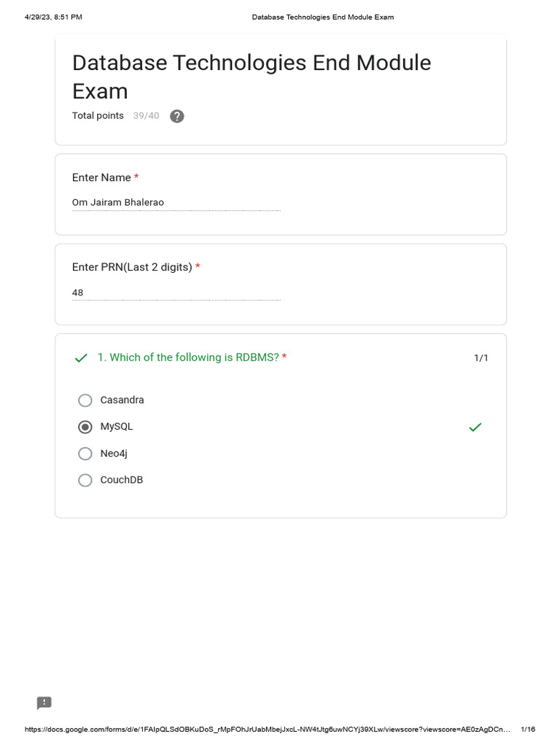Click the total points help question mark icon
560x747 pixels.
click(176, 116)
